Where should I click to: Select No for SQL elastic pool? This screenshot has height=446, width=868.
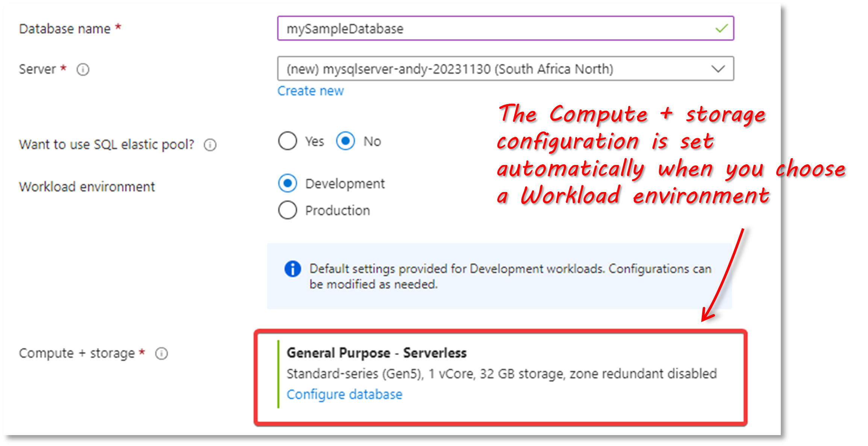point(345,141)
